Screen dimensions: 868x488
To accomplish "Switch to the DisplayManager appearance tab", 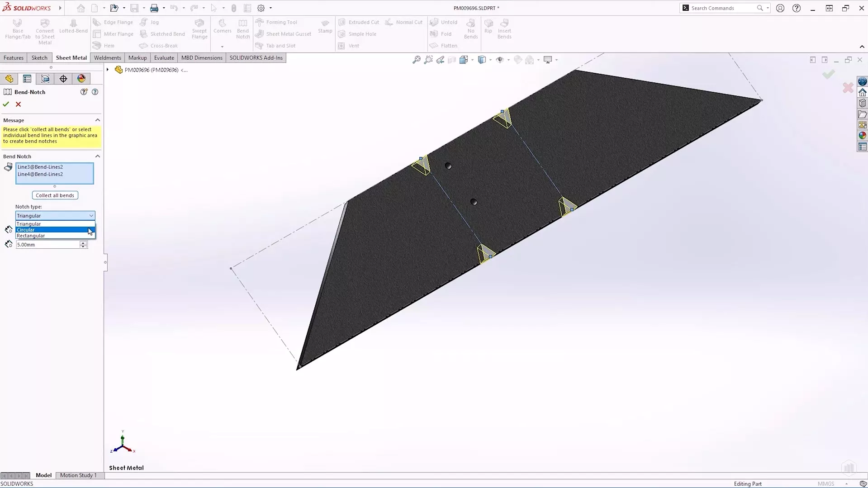I will [x=81, y=78].
